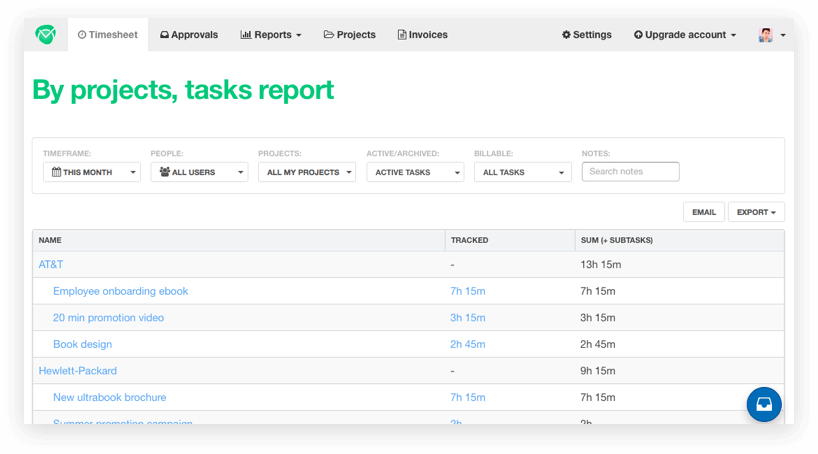Go to the Invoices page
Image resolution: width=818 pixels, height=454 pixels.
click(422, 35)
